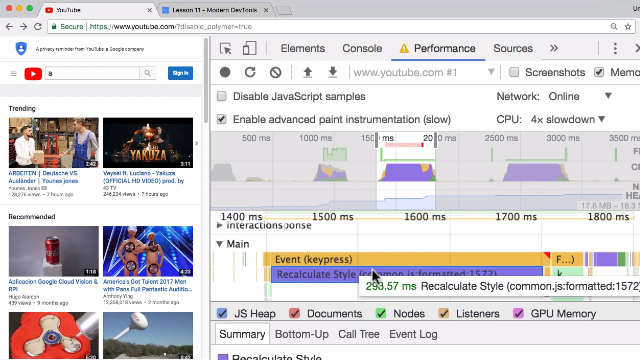Bookmark page with the star icon
This screenshot has width=640, height=360.
pos(628,27)
